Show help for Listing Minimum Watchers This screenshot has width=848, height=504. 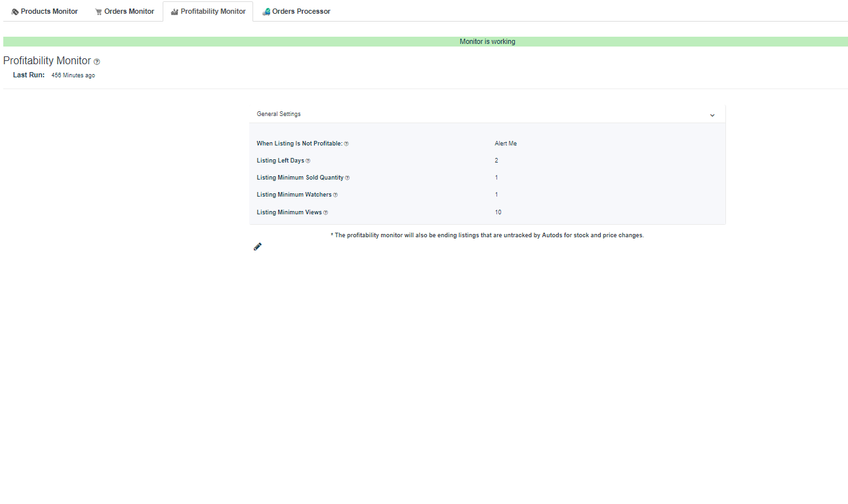click(x=336, y=195)
